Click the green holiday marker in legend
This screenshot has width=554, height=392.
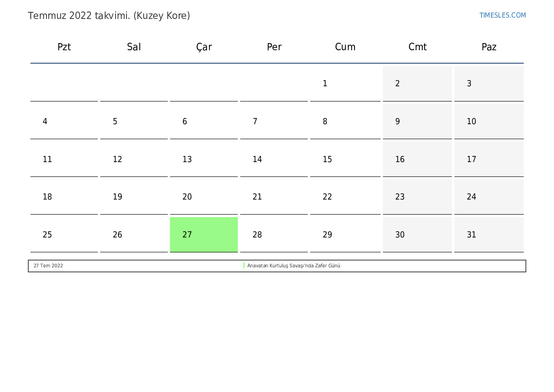(x=244, y=265)
